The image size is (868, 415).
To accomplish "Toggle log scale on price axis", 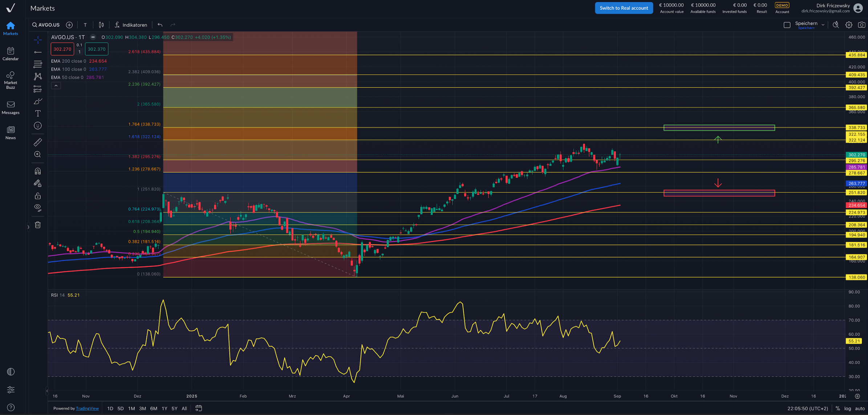I will [847, 408].
